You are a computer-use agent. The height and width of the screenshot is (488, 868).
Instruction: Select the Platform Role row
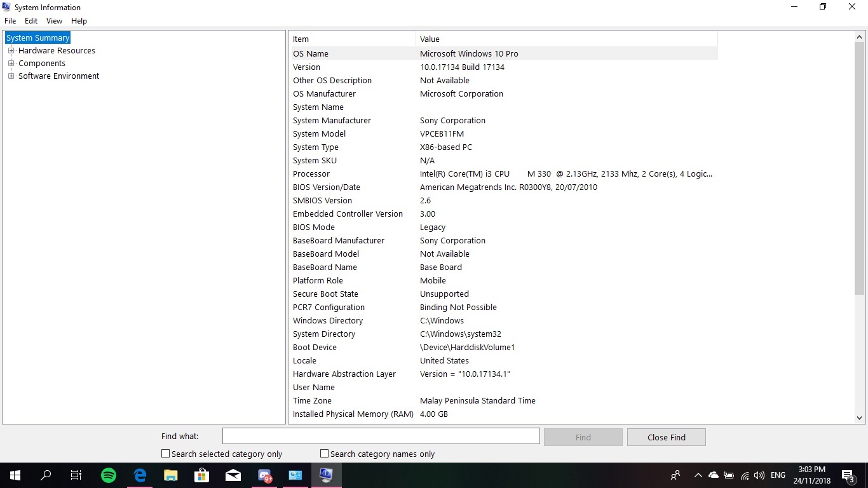pos(505,280)
